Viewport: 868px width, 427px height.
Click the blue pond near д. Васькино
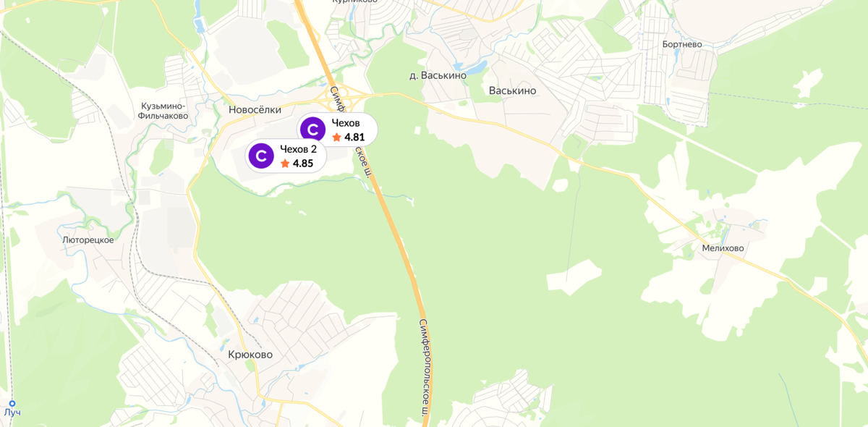[x=475, y=68]
